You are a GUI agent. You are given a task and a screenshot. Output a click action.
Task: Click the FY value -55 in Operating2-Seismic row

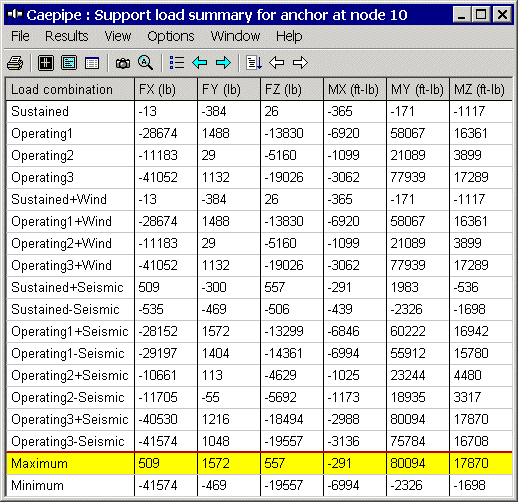point(210,397)
